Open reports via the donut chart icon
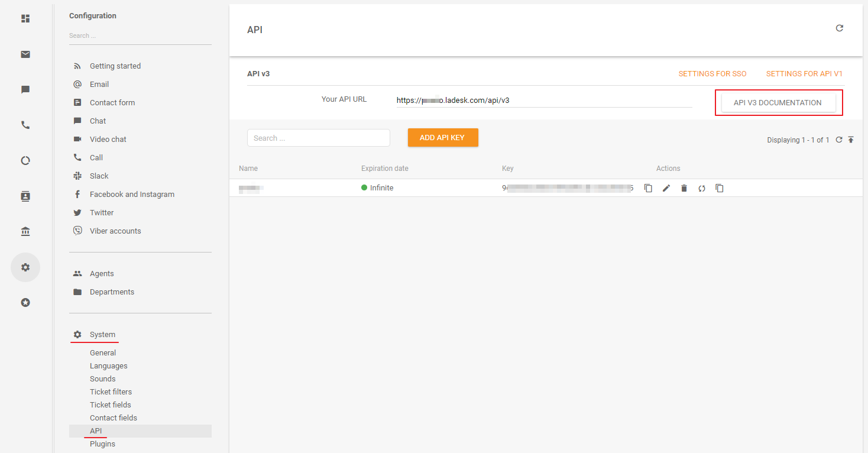The image size is (868, 453). pos(25,161)
